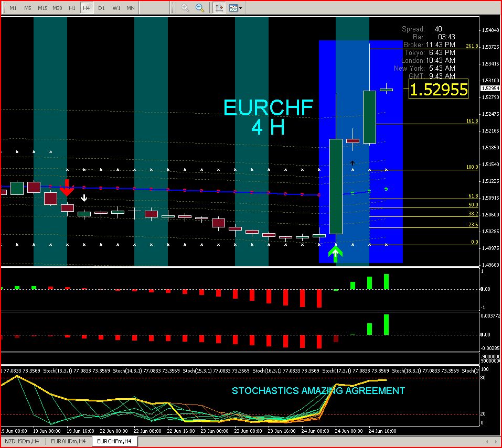Toggle the H4 timeframe button
502x448 pixels.
(87, 8)
